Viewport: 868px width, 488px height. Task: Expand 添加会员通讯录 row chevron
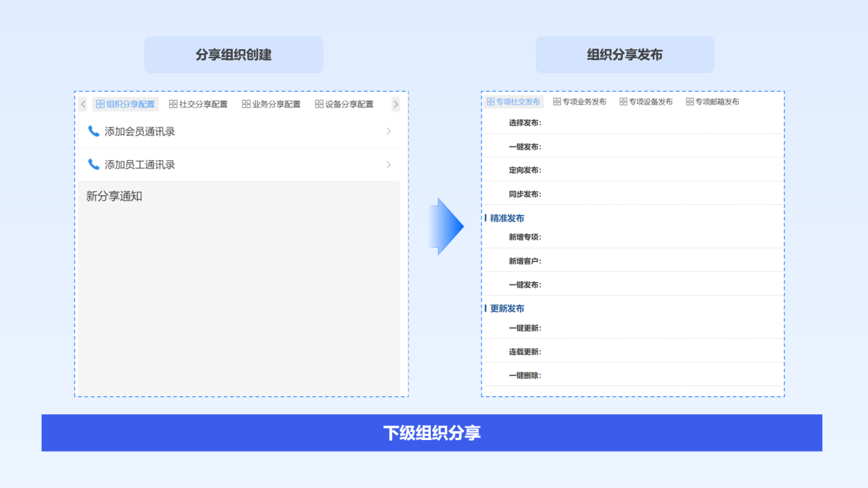tap(388, 131)
